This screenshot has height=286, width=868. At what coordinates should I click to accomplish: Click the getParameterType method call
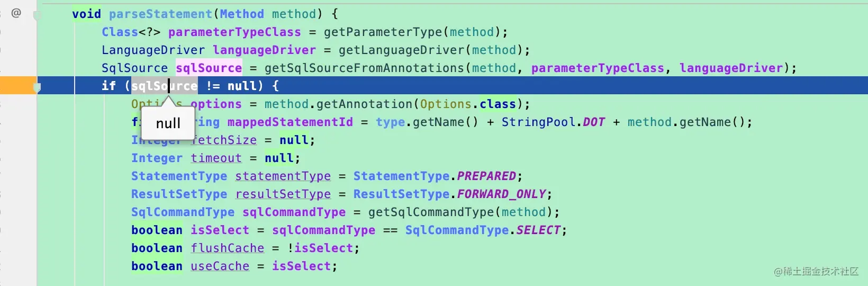[x=383, y=32]
